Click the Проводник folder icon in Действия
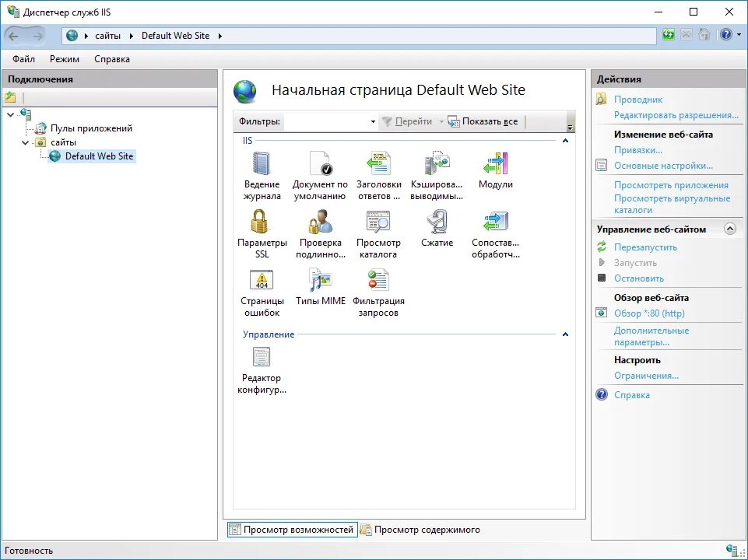Image resolution: width=748 pixels, height=560 pixels. point(601,99)
